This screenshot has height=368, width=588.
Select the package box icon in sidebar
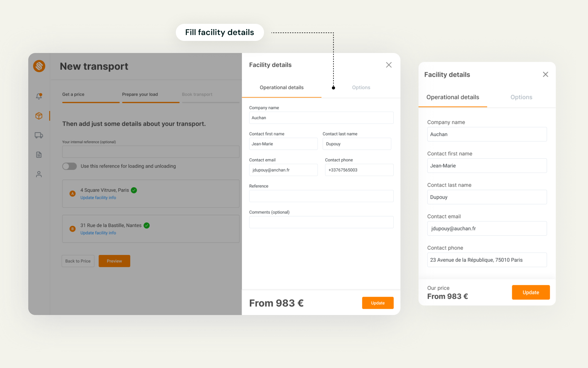[39, 116]
